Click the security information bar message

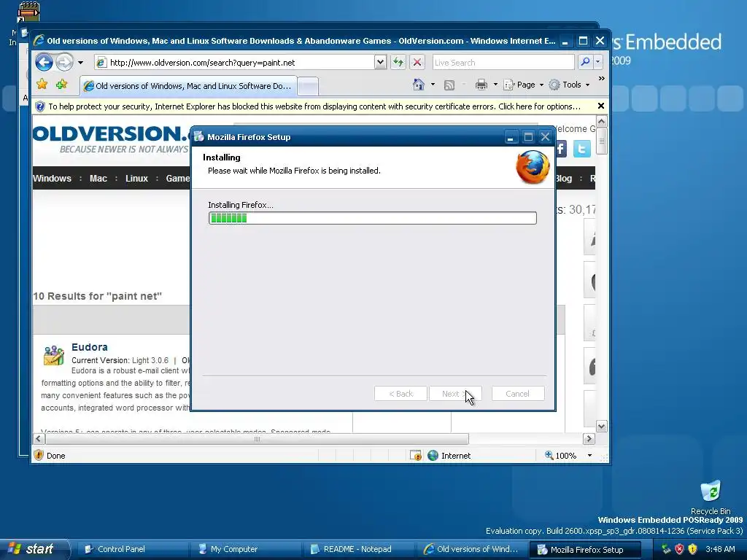314,106
